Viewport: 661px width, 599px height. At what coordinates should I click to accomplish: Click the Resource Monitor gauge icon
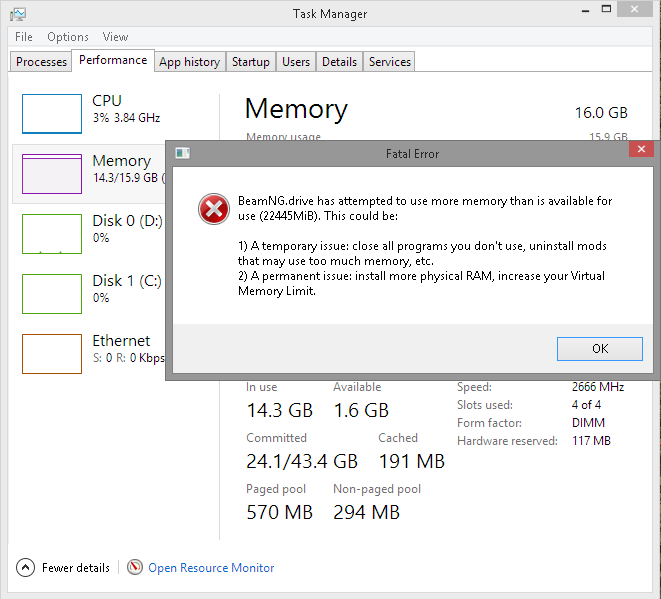pyautogui.click(x=134, y=567)
